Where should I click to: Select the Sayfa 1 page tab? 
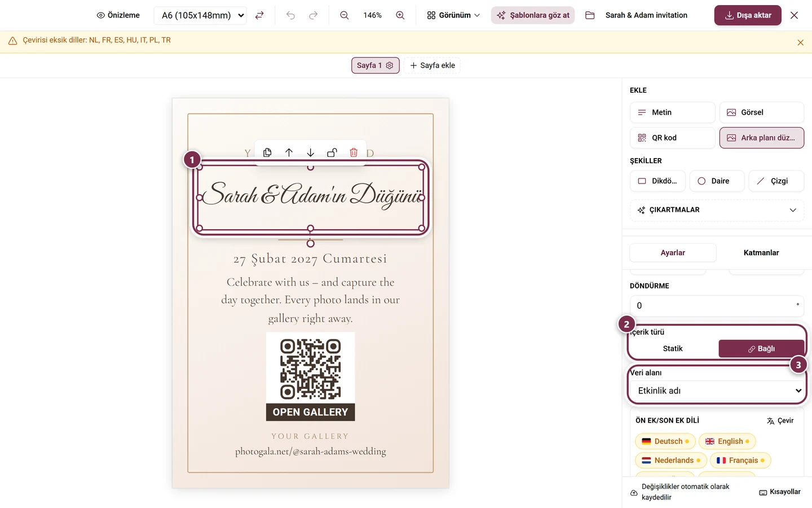[x=375, y=65]
